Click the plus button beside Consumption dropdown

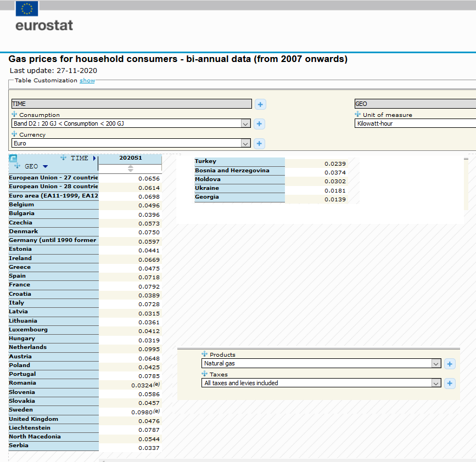pyautogui.click(x=259, y=124)
